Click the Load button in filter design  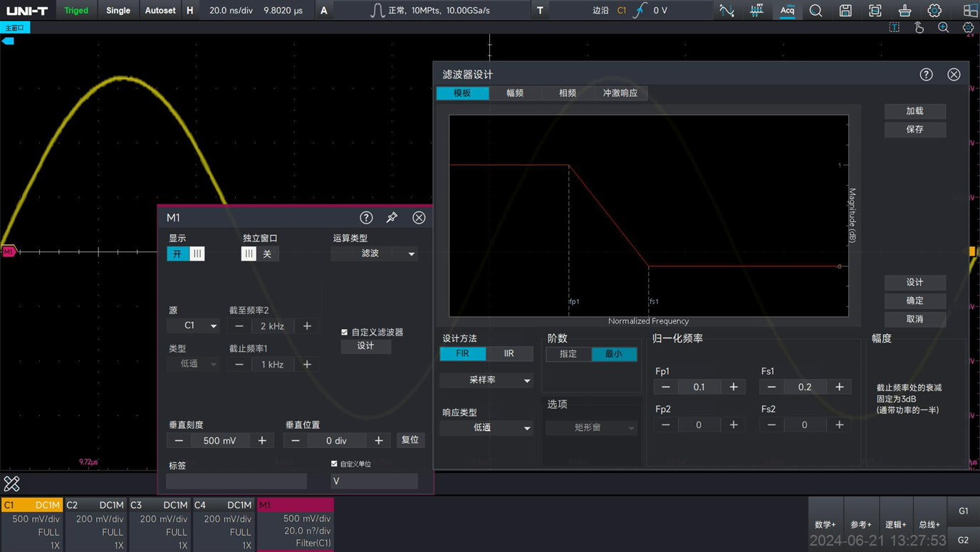point(915,111)
